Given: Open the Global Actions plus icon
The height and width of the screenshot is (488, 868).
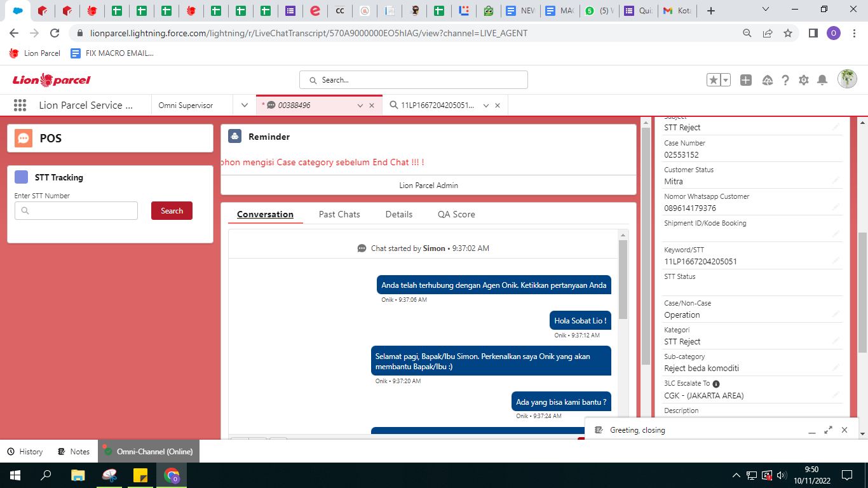Looking at the screenshot, I should [746, 80].
